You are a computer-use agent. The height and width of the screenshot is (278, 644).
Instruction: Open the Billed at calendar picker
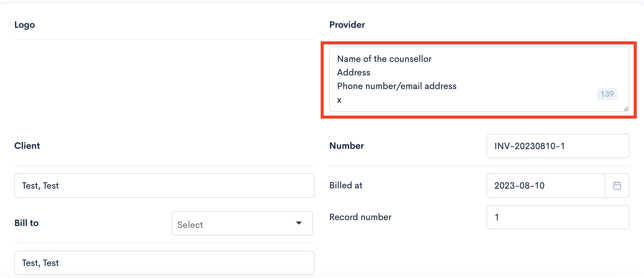pos(617,185)
